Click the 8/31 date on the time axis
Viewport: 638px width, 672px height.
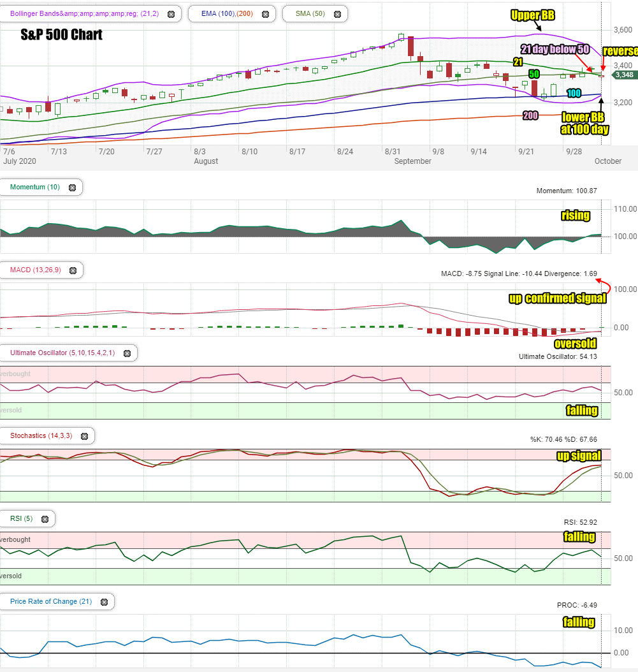[x=393, y=152]
